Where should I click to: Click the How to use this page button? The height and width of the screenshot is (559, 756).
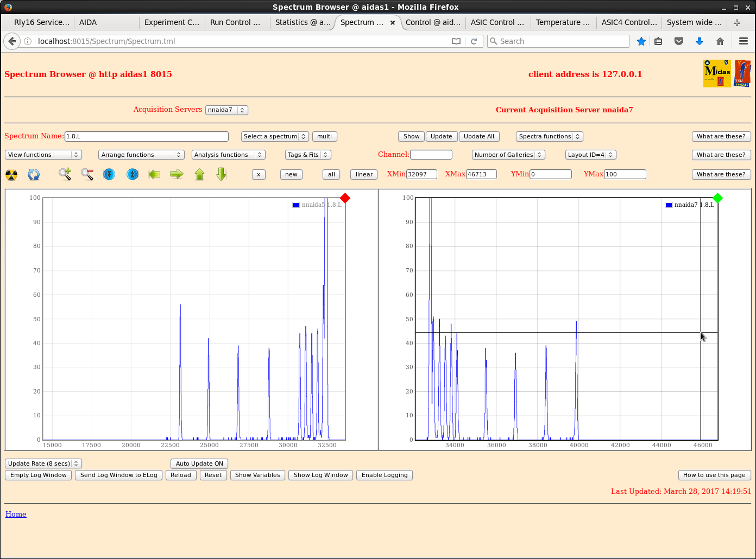point(714,475)
